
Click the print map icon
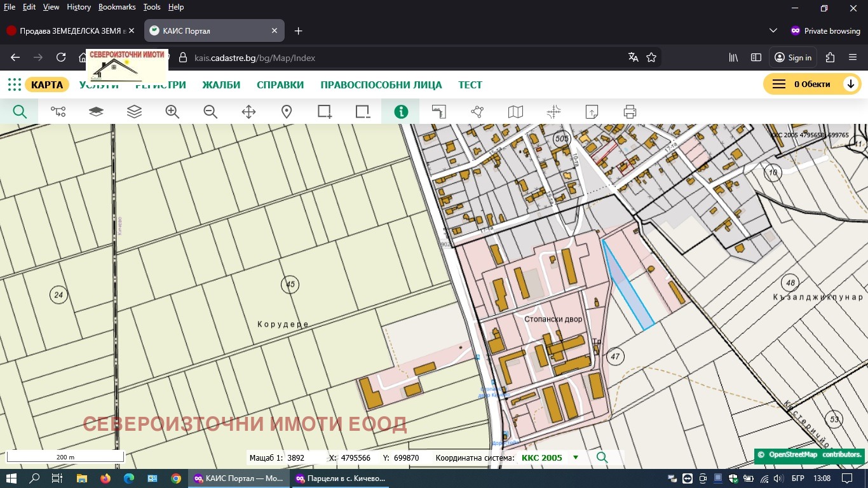pyautogui.click(x=630, y=112)
